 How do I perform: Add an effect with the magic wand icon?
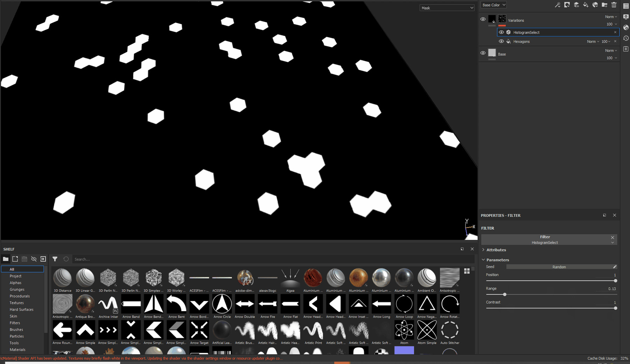coord(558,5)
